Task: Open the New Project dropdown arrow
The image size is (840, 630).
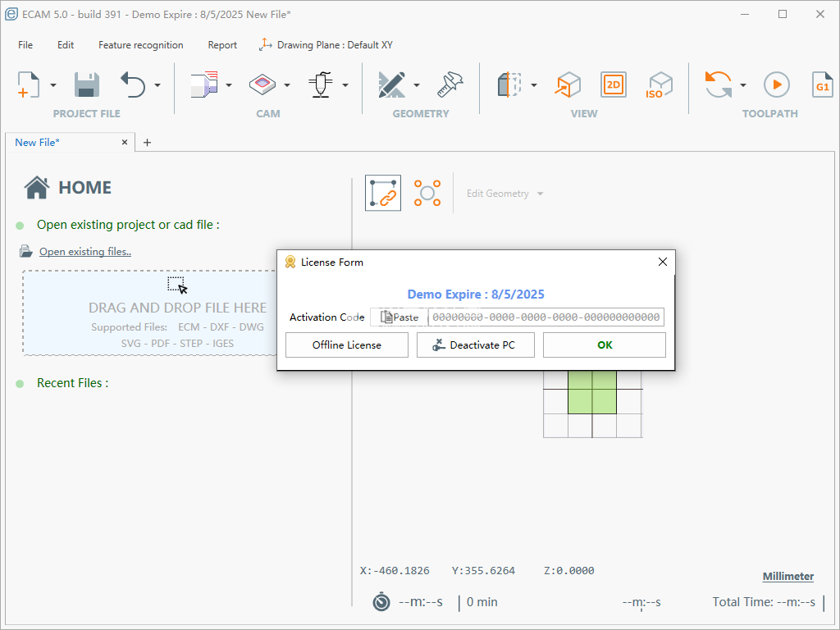Action: click(53, 85)
